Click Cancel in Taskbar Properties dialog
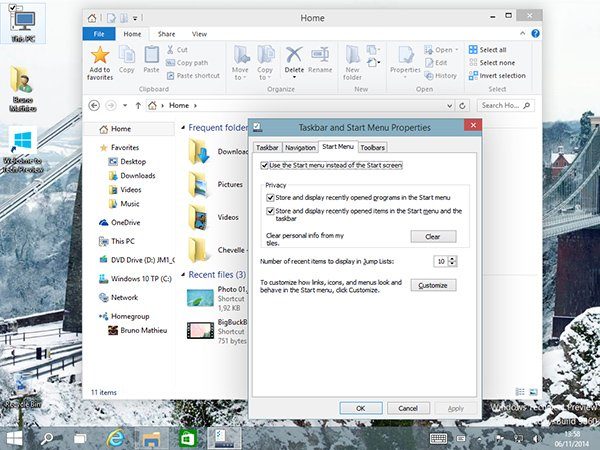 click(x=408, y=408)
